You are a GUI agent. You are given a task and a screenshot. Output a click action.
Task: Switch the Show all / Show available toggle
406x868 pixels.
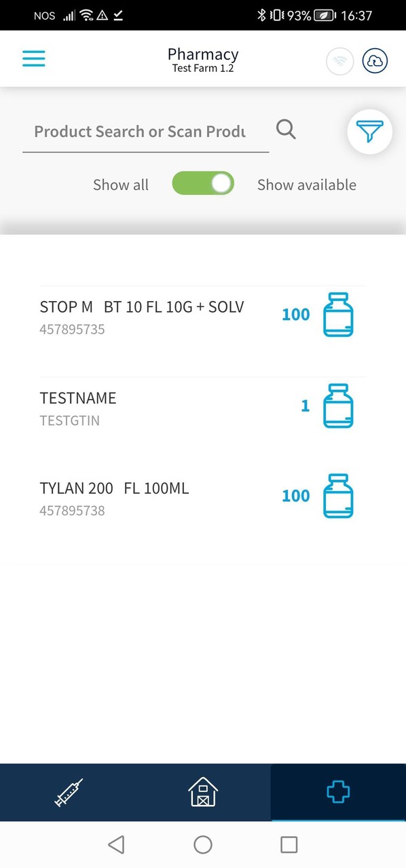click(x=202, y=183)
